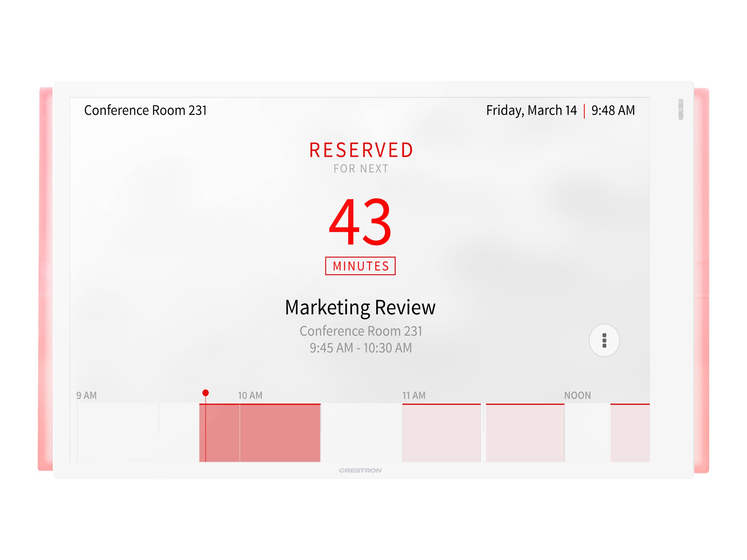Tap the free slot under NOON label
This screenshot has width=747, height=560.
587,432
